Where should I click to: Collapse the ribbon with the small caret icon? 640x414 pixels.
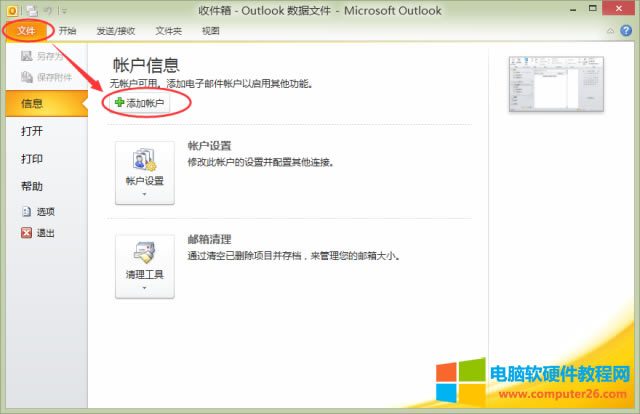(x=610, y=31)
